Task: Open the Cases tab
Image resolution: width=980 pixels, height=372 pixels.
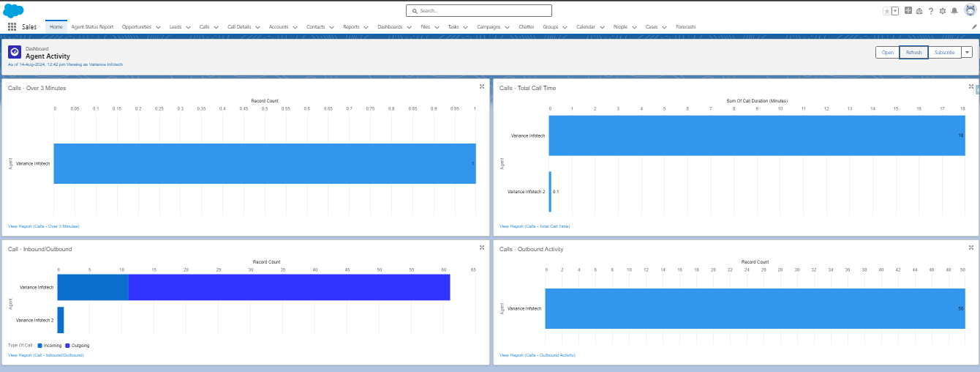Action: [x=652, y=26]
